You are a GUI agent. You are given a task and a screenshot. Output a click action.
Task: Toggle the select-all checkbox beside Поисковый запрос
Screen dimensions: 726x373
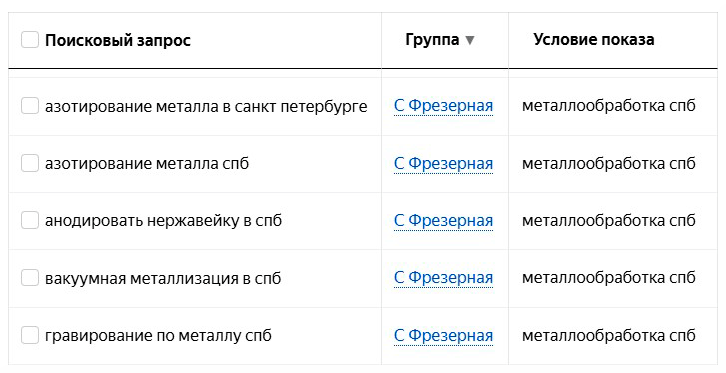(x=30, y=40)
